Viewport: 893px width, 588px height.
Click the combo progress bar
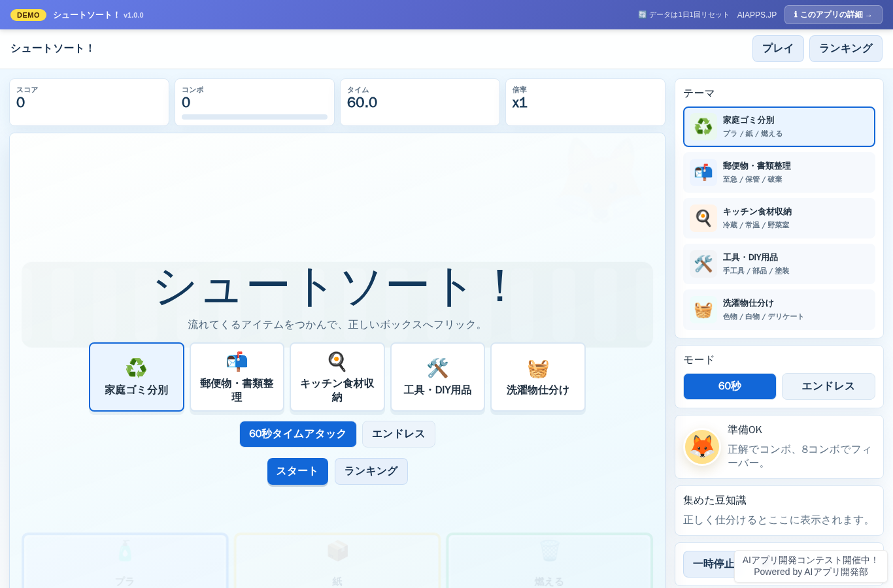pos(254,117)
